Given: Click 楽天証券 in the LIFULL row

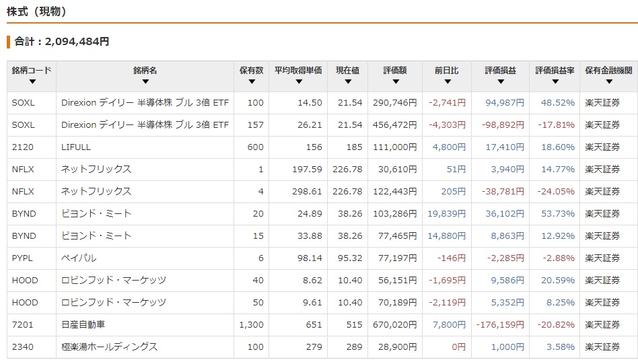Looking at the screenshot, I should click(x=602, y=147).
